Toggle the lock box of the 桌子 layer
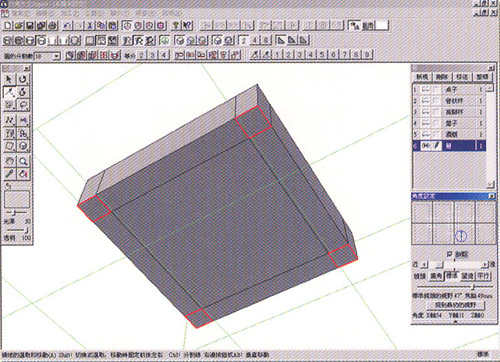This screenshot has height=362, width=500. [437, 89]
